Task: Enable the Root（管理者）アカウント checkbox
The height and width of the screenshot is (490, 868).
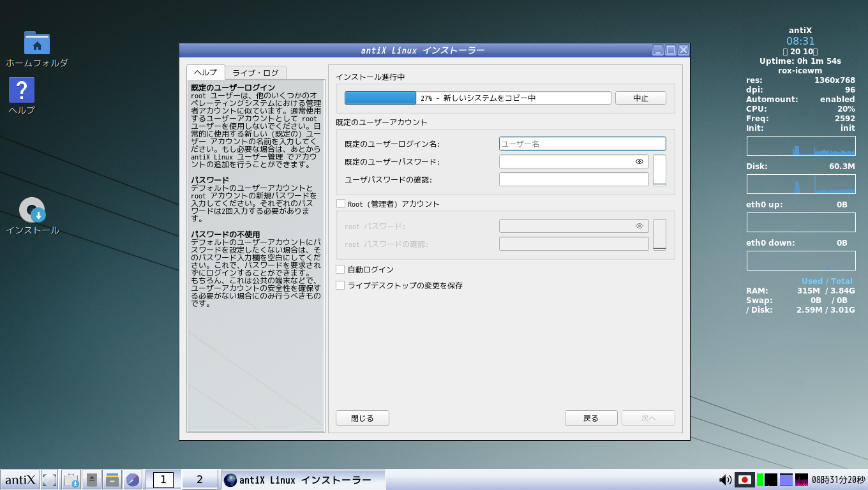Action: coord(340,204)
